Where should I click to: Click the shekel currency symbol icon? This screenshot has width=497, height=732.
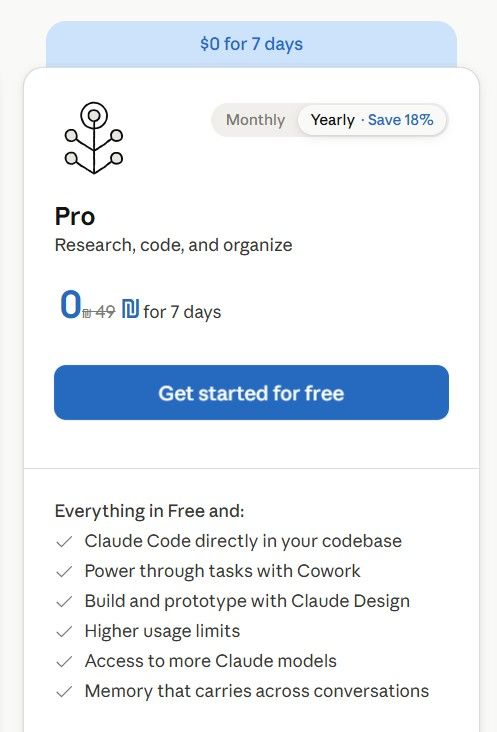point(130,309)
